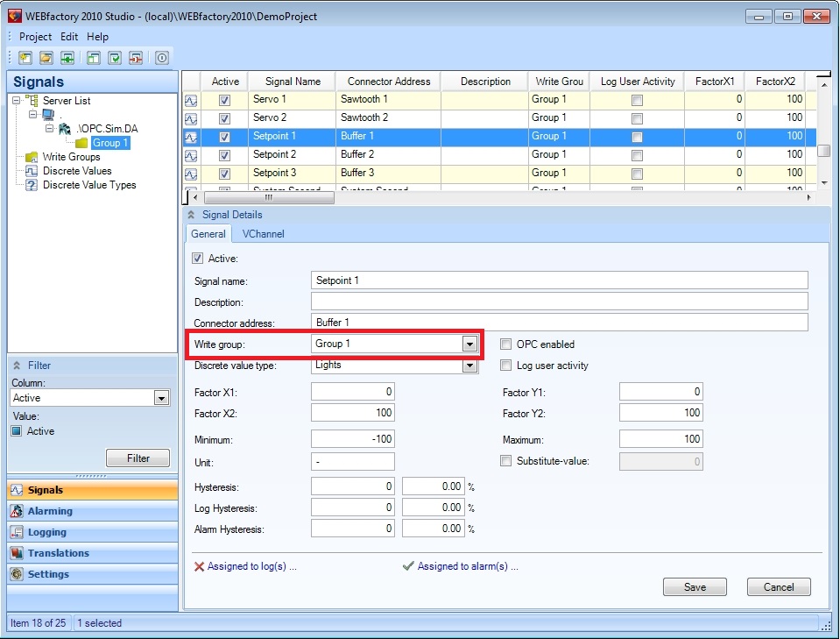The width and height of the screenshot is (840, 639).
Task: Click the red arrow toolbar icon
Action: [x=136, y=58]
